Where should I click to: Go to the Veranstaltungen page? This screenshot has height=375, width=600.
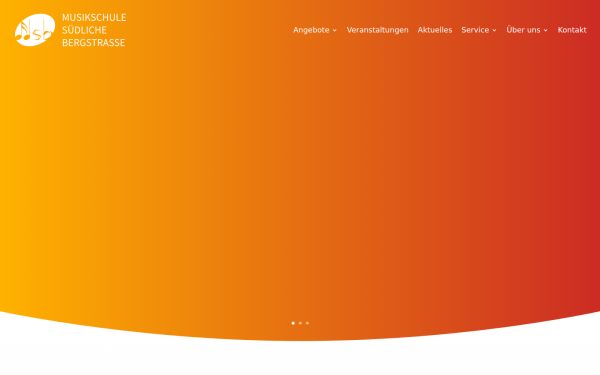coord(377,30)
